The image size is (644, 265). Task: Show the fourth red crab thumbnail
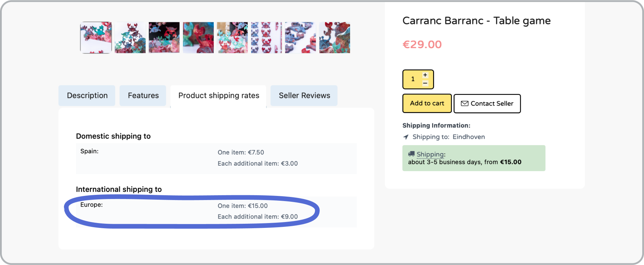click(198, 38)
